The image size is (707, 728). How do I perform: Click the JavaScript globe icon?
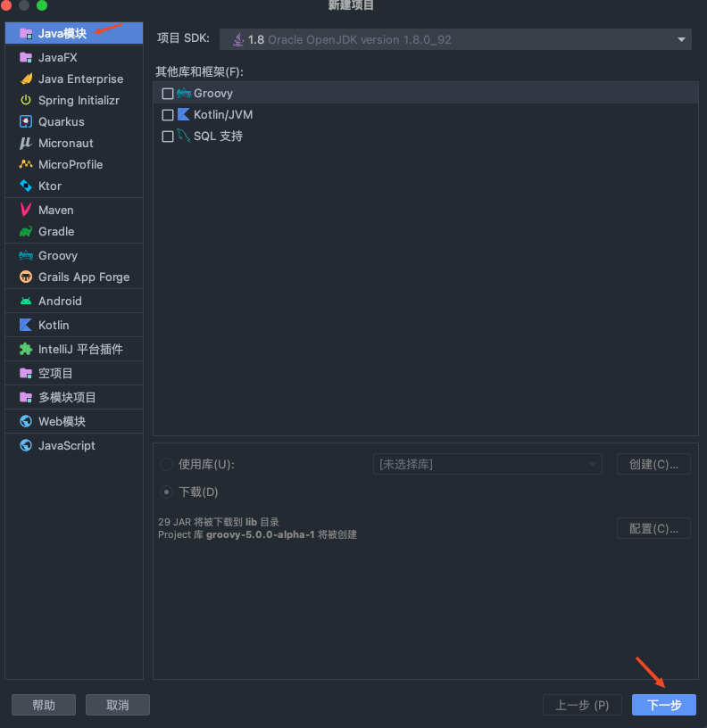26,446
